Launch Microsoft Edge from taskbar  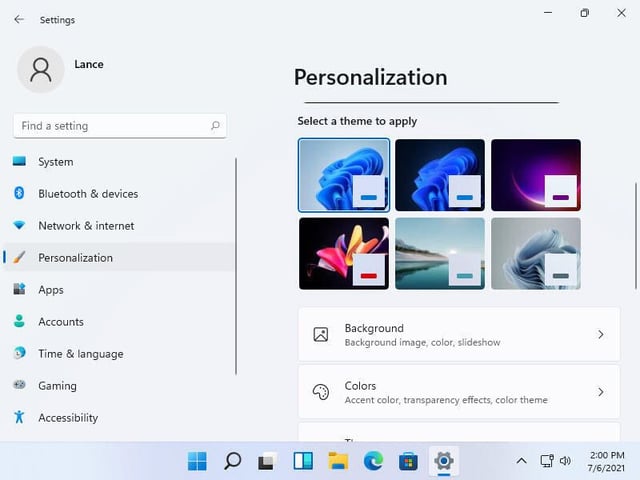(373, 461)
